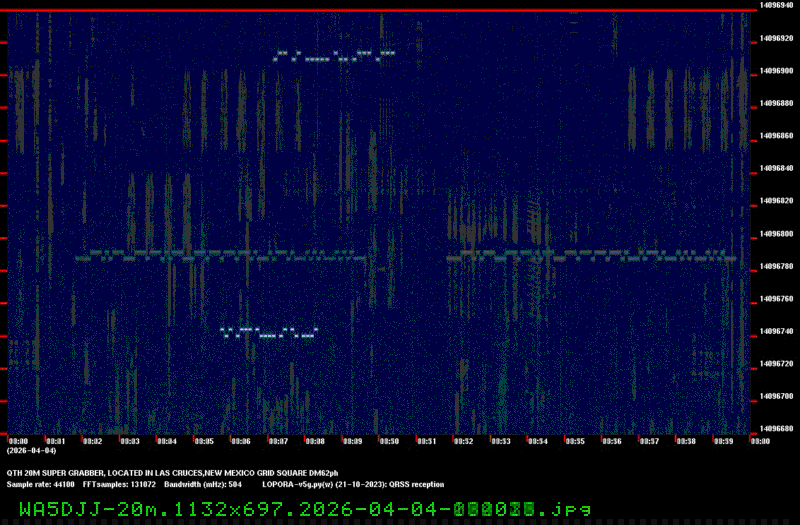Screen dimensions: 800x525
Task: Select the 14096800 frequency label
Action: click(x=777, y=234)
